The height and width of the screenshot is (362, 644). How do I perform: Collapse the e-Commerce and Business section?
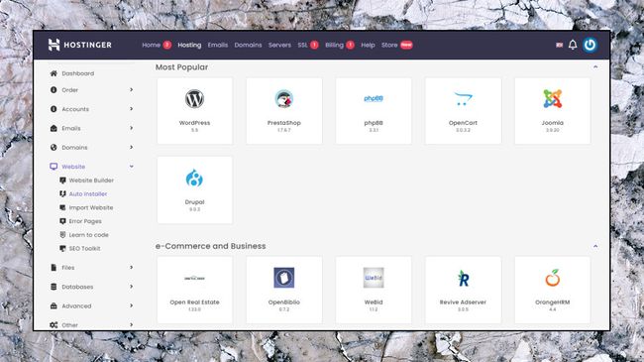coord(595,246)
